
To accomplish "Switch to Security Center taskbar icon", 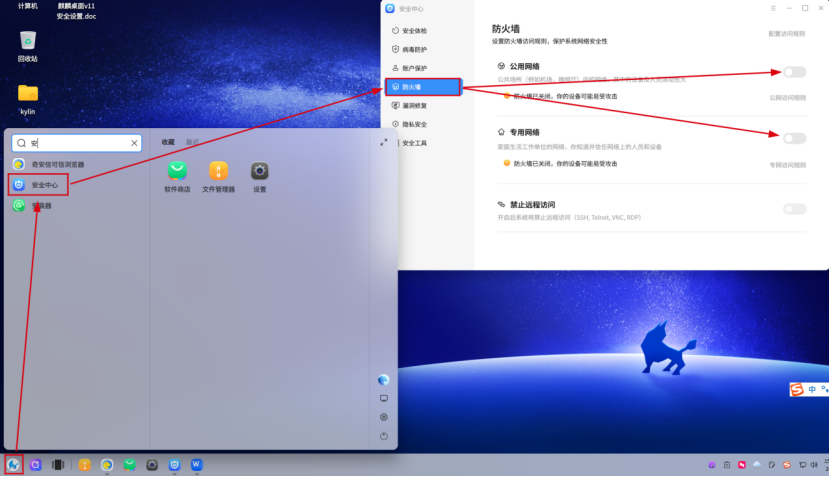I will click(174, 464).
